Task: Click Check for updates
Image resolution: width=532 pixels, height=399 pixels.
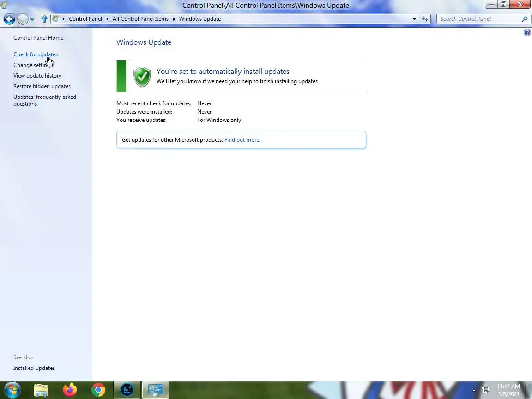Action: click(x=36, y=54)
